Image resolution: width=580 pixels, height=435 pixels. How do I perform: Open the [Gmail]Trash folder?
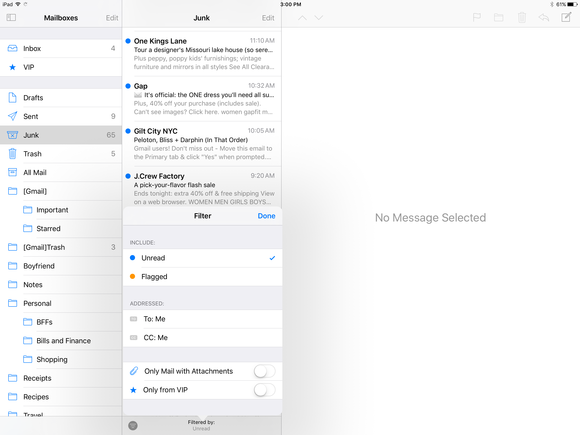[61, 247]
